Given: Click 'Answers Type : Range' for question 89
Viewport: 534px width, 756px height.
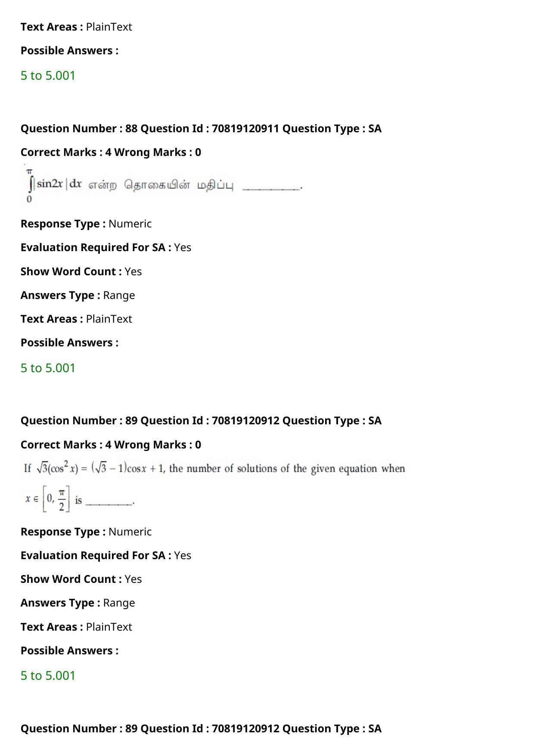Looking at the screenshot, I should (78, 603).
